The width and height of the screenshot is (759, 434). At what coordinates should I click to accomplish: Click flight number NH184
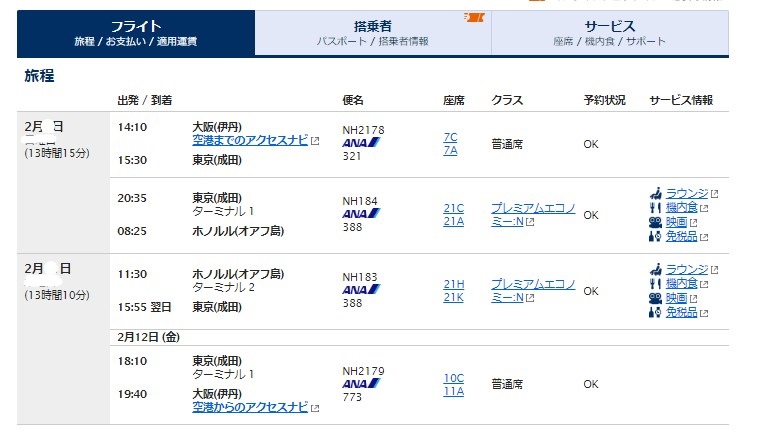[360, 201]
